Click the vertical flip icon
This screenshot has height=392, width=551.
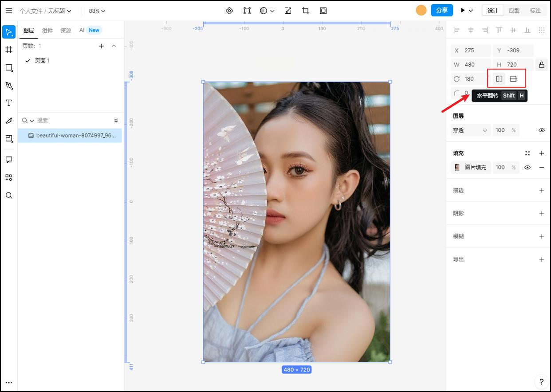[x=513, y=79]
